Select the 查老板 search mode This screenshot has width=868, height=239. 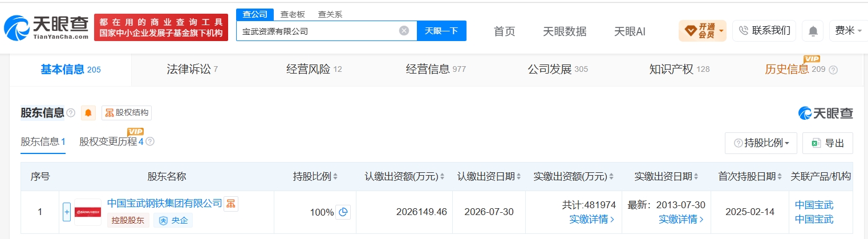tap(293, 14)
